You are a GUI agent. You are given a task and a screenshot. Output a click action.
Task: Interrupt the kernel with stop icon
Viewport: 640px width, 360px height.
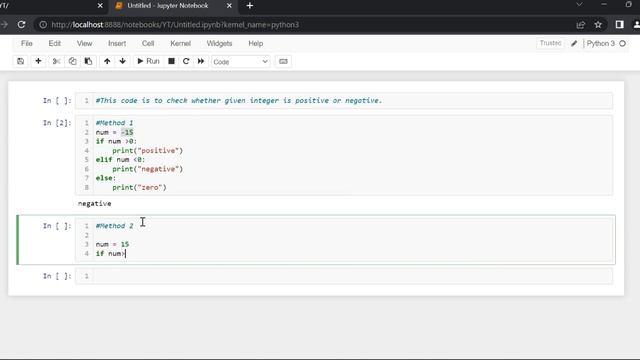[x=171, y=61]
